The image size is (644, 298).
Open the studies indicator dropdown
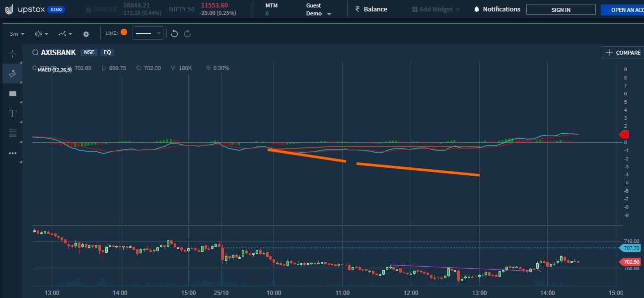click(x=65, y=34)
